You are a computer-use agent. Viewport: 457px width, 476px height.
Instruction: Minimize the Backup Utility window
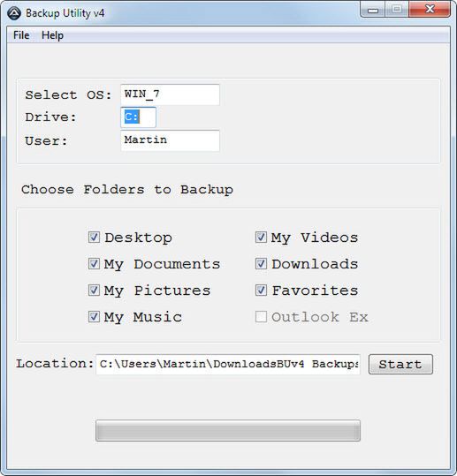[x=373, y=10]
